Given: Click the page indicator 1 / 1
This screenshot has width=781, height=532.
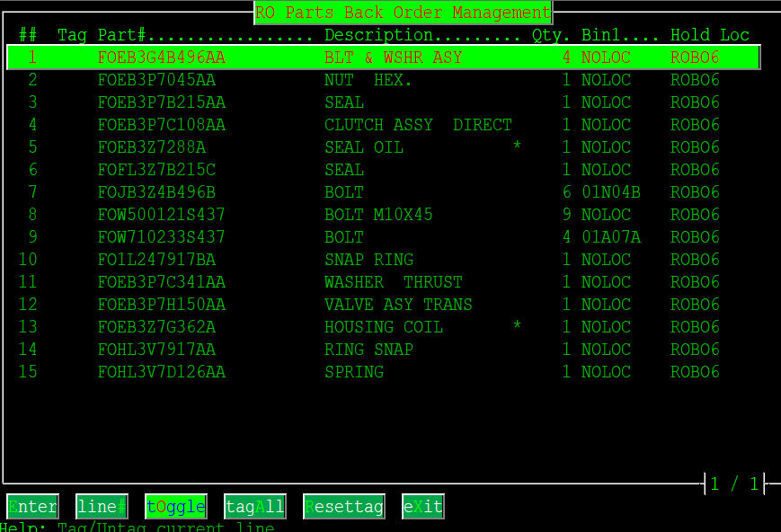Looking at the screenshot, I should [x=734, y=483].
